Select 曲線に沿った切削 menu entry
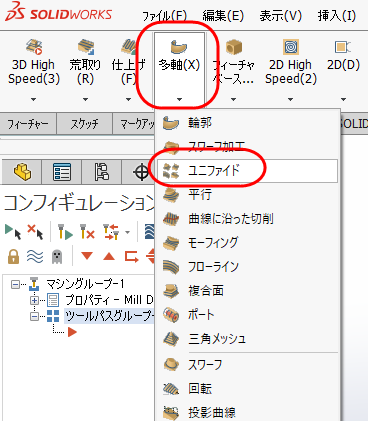 pos(247,219)
